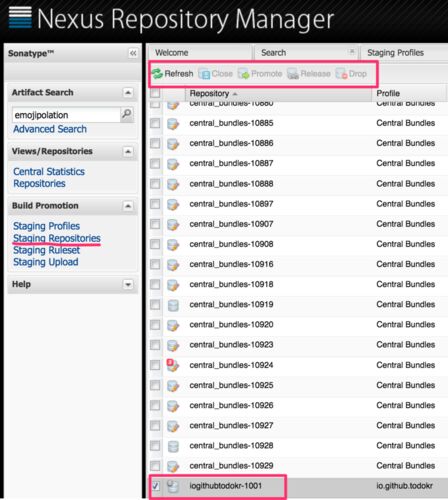Check the box for central_bundles-10920
Image resolution: width=448 pixels, height=500 pixels.
(x=155, y=325)
